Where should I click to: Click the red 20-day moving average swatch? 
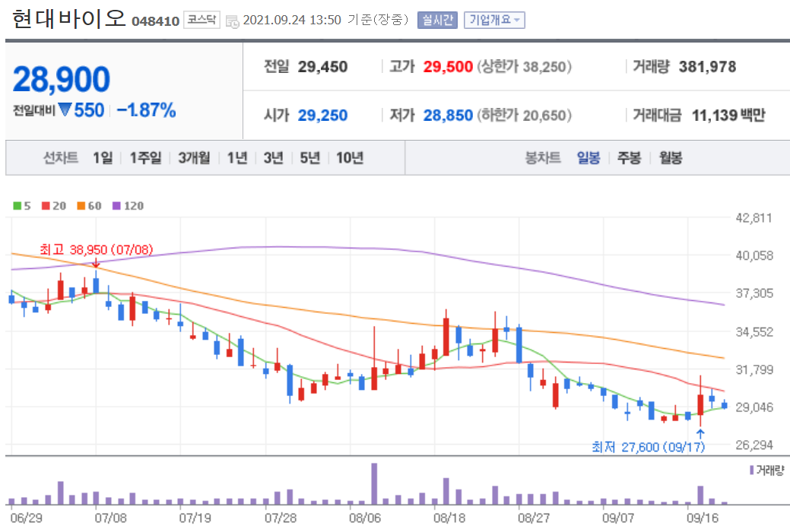(46, 205)
